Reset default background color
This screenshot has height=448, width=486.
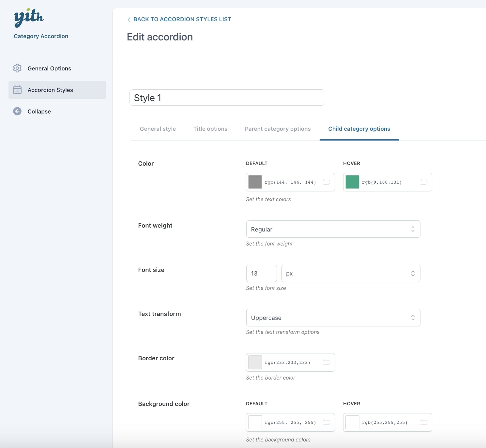[327, 422]
